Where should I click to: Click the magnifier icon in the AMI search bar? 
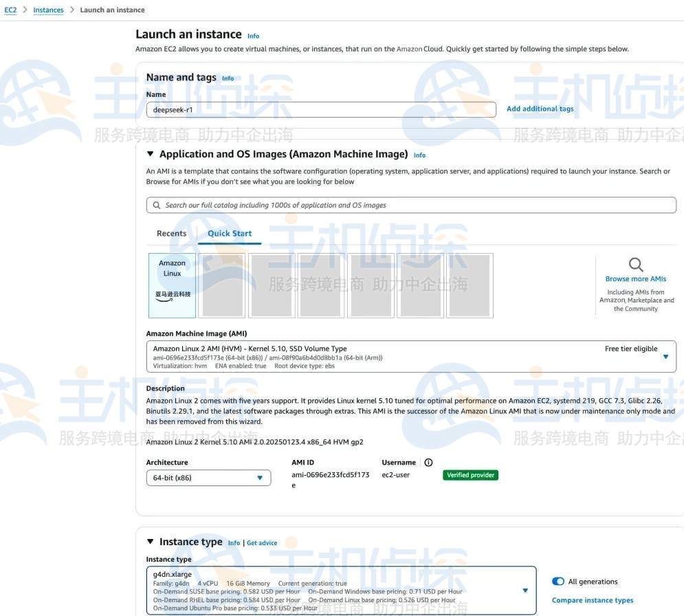click(x=155, y=204)
